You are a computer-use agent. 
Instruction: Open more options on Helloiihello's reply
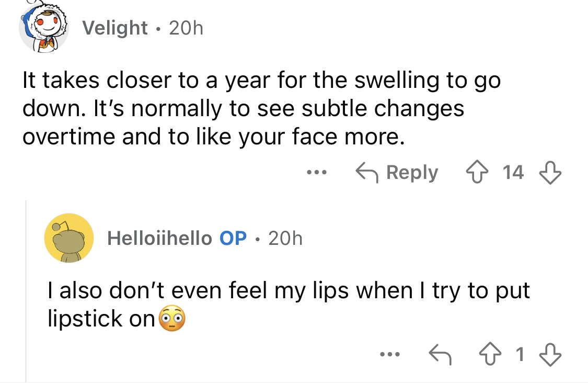point(389,354)
